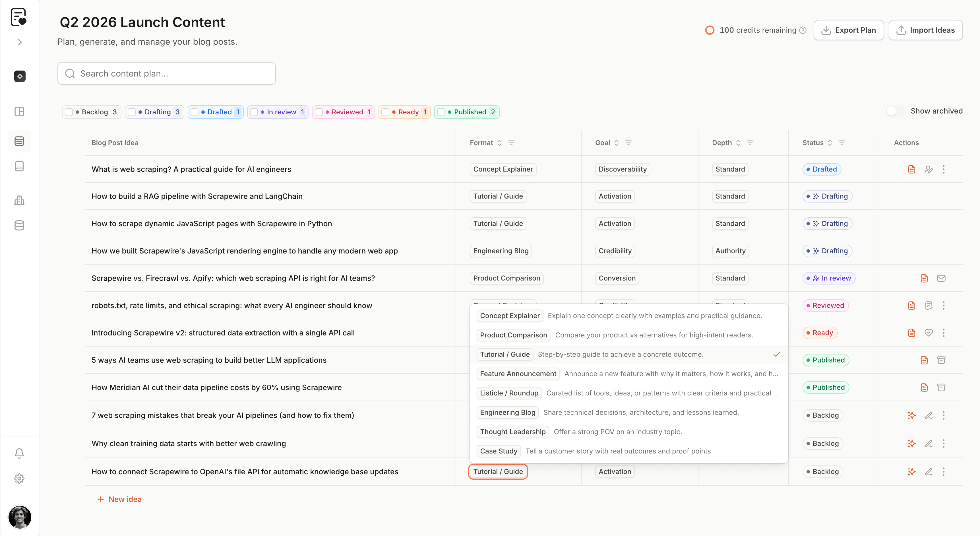Open the envelope icon on the In review row
980x536 pixels.
942,278
